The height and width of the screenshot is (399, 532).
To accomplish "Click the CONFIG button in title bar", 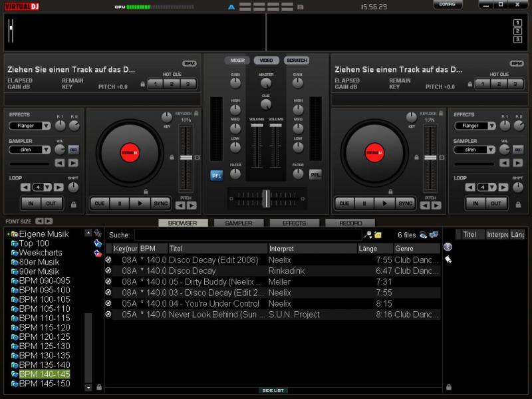I will click(x=448, y=5).
